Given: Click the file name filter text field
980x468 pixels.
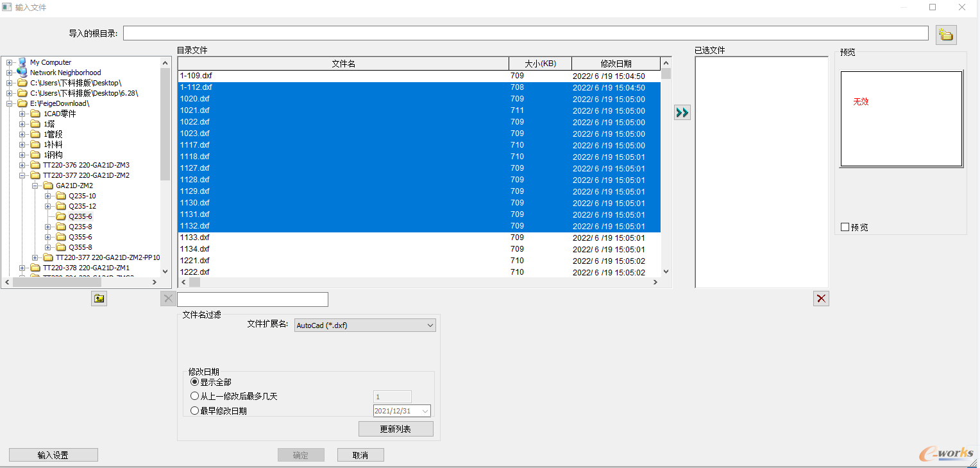Looking at the screenshot, I should click(253, 299).
